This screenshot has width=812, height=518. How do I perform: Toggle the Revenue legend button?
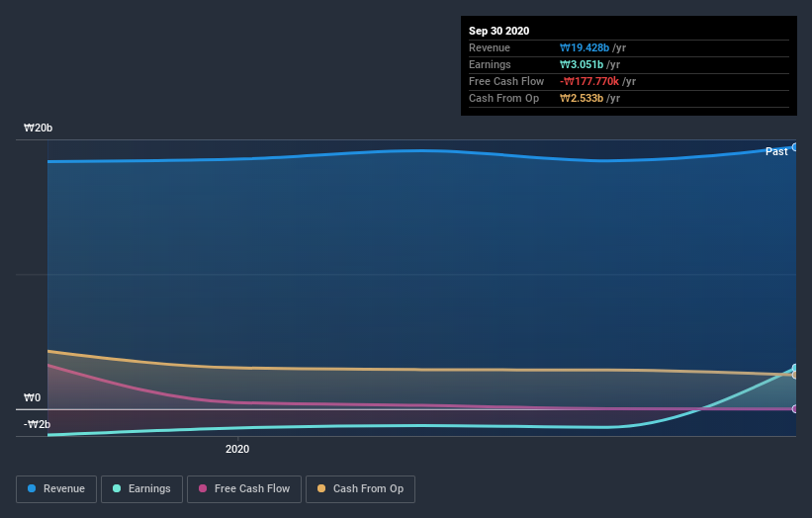pos(56,489)
